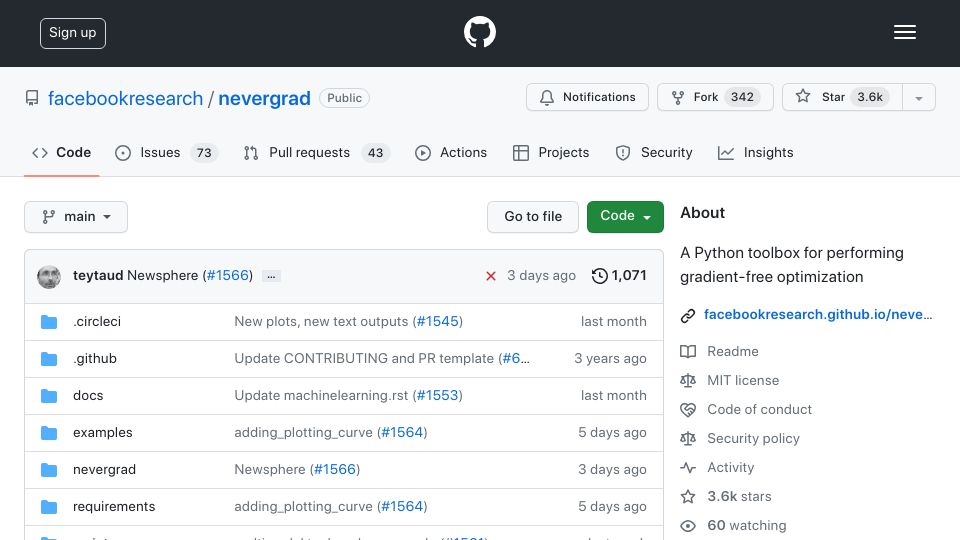Click the star icon next to 3.6k stars
Image resolution: width=960 pixels, height=540 pixels.
tap(688, 497)
